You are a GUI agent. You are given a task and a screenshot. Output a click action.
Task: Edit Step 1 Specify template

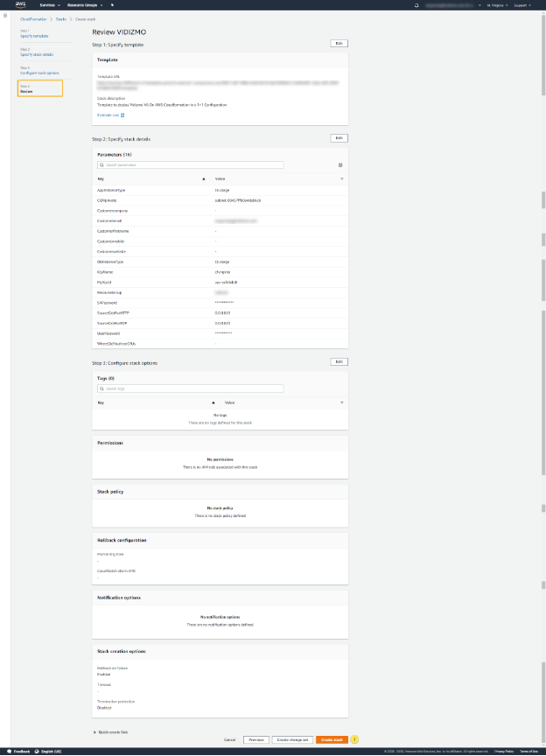(339, 43)
